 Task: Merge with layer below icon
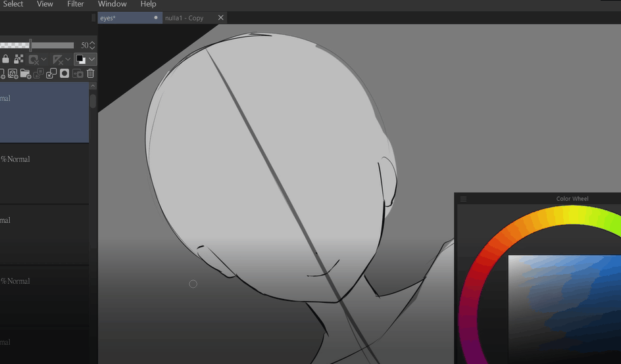click(x=51, y=74)
